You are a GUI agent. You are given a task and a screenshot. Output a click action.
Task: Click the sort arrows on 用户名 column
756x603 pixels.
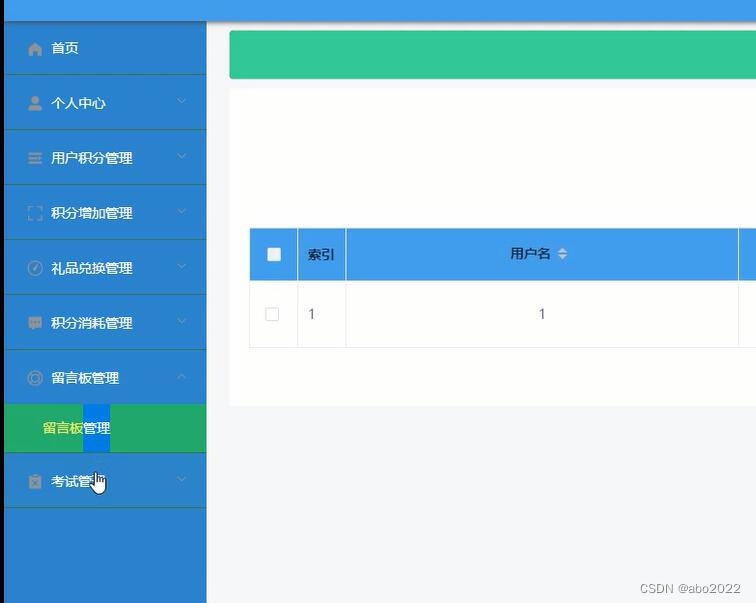point(562,254)
